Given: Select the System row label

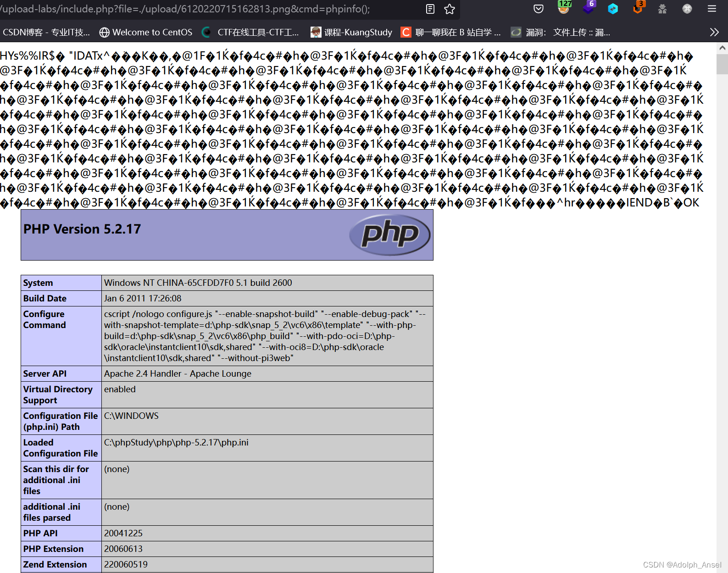Looking at the screenshot, I should 38,283.
